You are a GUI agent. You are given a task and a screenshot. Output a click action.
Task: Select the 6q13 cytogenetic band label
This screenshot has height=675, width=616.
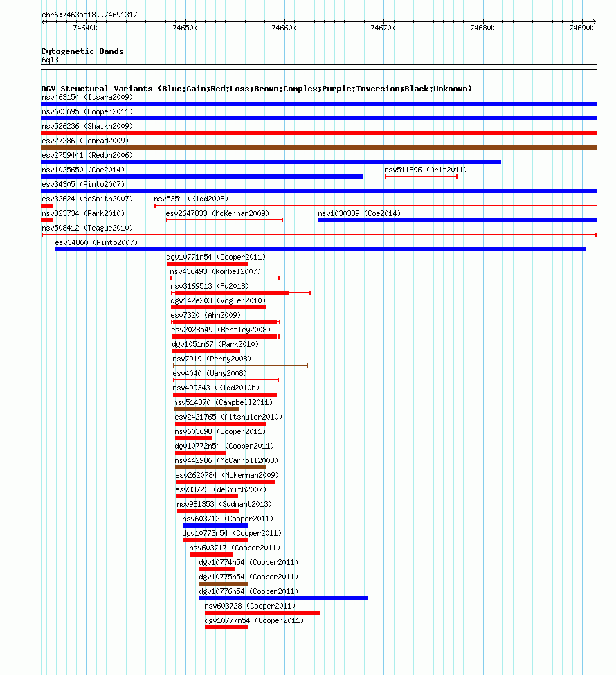[50, 60]
